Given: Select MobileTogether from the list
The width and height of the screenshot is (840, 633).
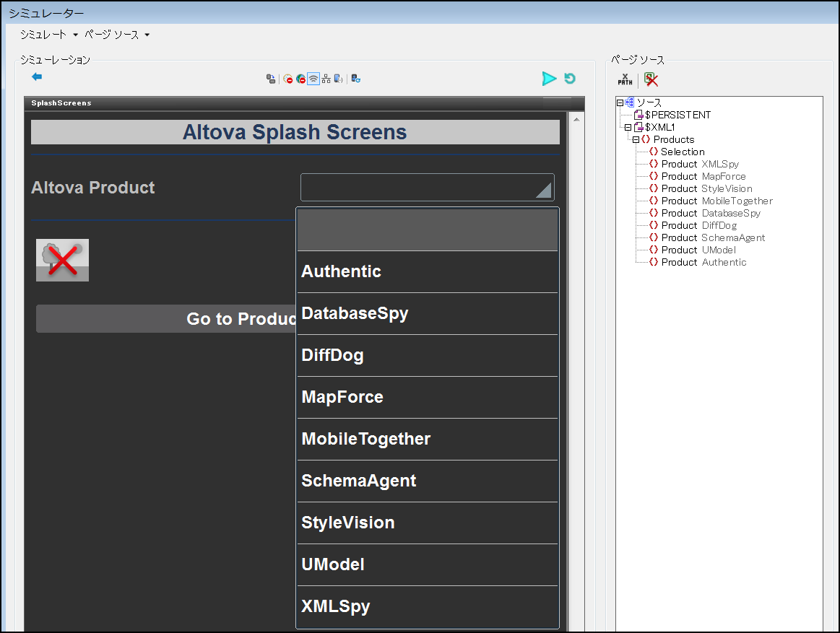Looking at the screenshot, I should point(428,439).
